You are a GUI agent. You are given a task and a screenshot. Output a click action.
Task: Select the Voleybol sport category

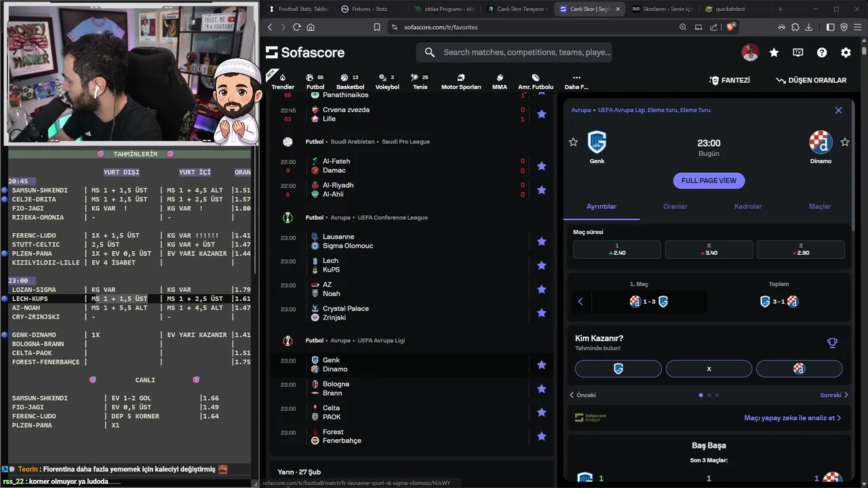click(387, 81)
